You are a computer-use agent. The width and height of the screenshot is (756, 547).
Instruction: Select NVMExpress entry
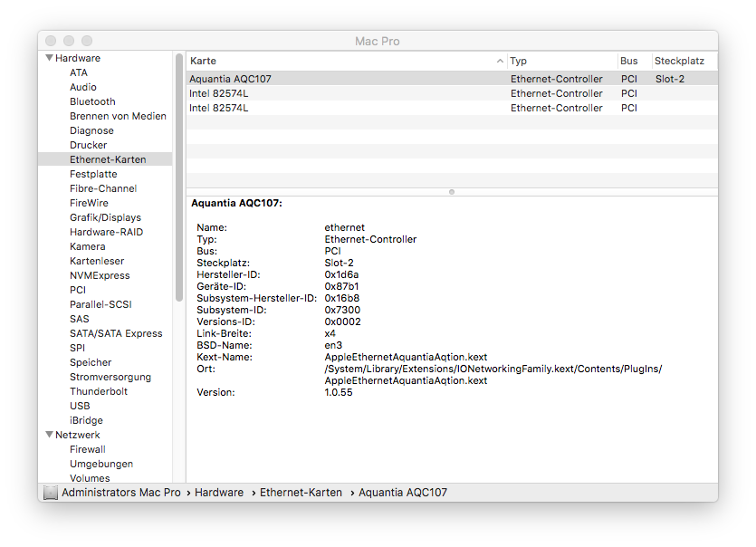[100, 275]
